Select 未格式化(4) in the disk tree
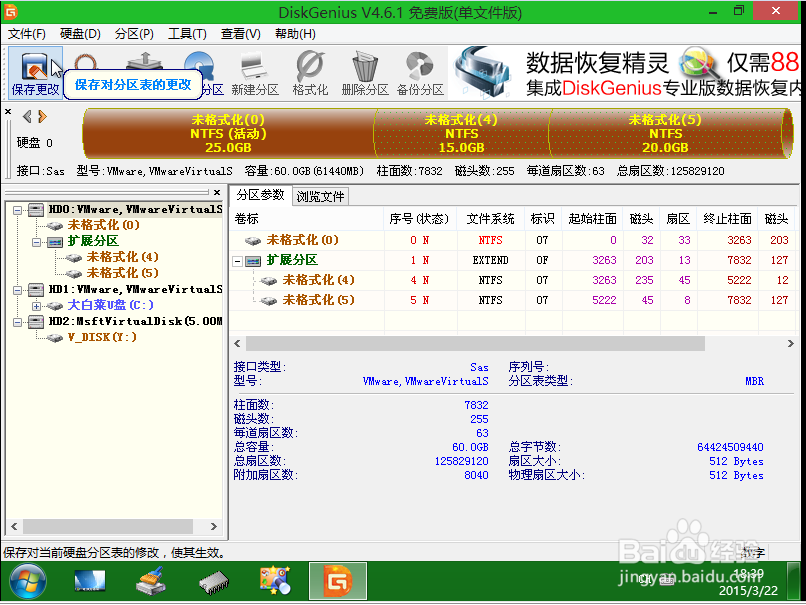 point(122,257)
